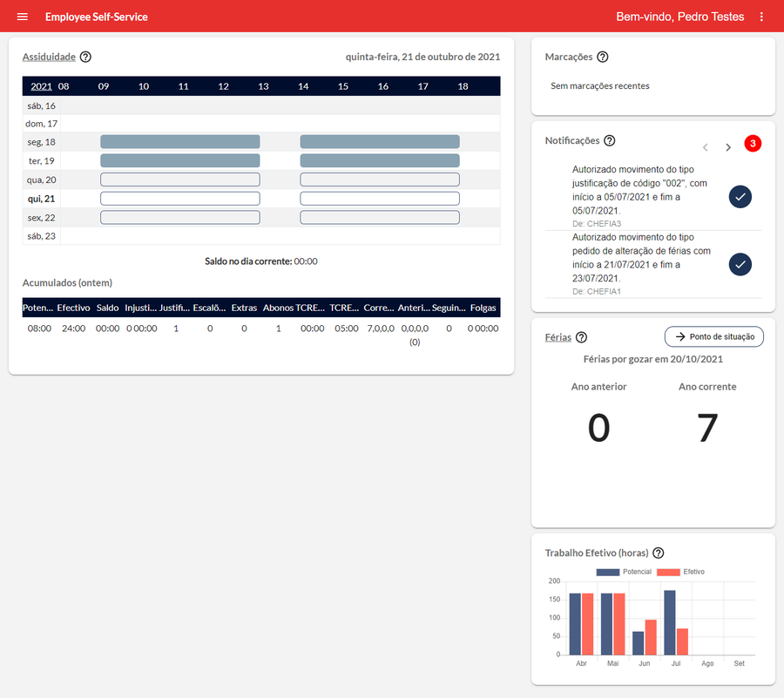The height and width of the screenshot is (698, 784).
Task: Click the 'Saldo no dia corrente' text
Action: coord(248,261)
